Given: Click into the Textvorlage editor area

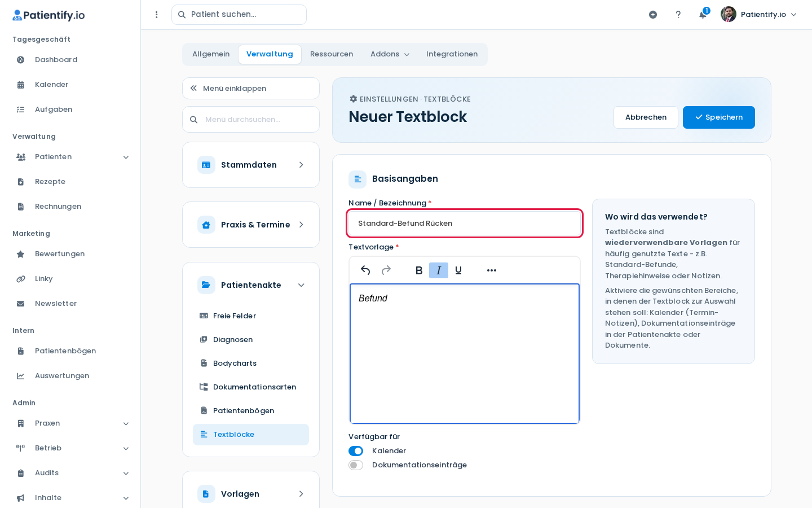Looking at the screenshot, I should (465, 354).
